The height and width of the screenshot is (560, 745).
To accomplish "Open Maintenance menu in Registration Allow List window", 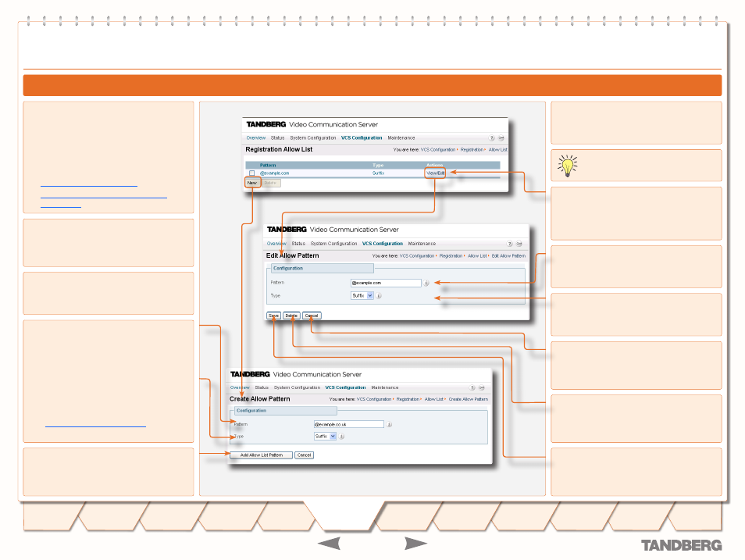I will click(x=401, y=138).
